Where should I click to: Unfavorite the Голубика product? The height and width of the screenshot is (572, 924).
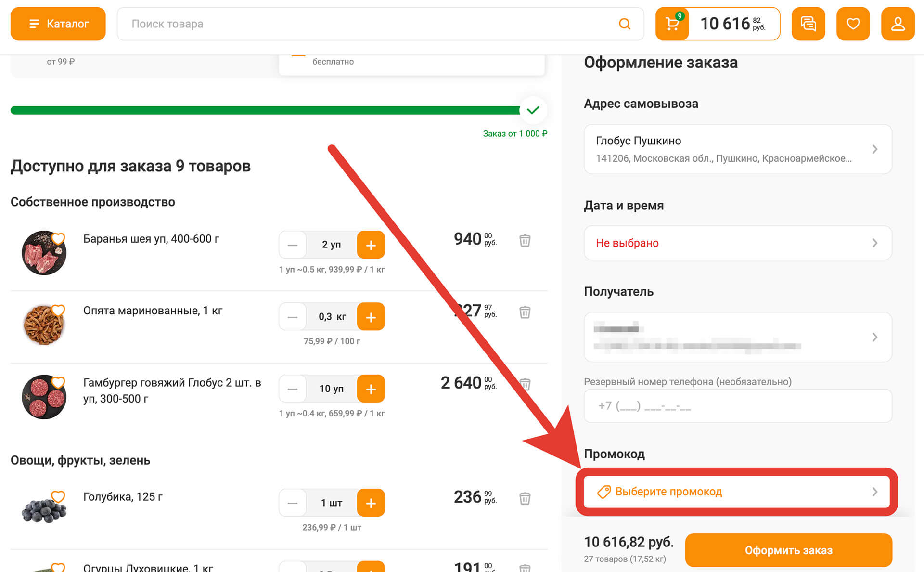[x=57, y=496]
